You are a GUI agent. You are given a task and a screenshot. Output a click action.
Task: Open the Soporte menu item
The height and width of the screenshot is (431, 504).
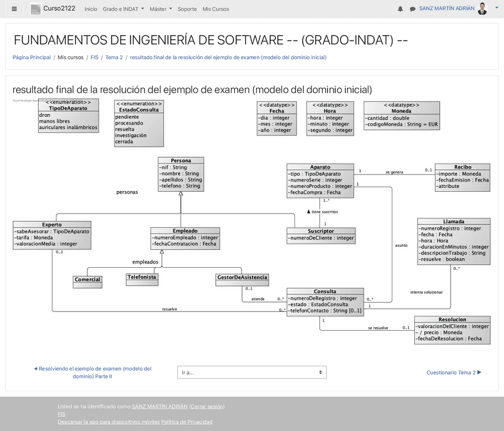pos(187,9)
